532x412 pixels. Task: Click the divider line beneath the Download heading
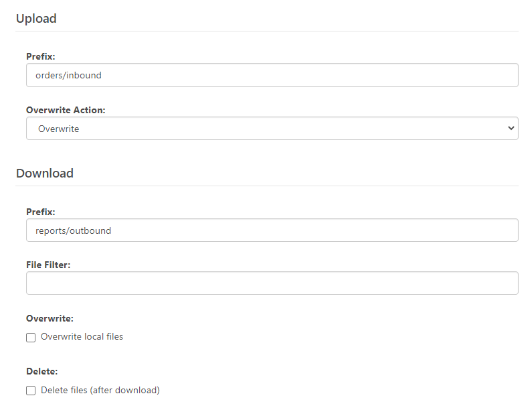pyautogui.click(x=267, y=186)
